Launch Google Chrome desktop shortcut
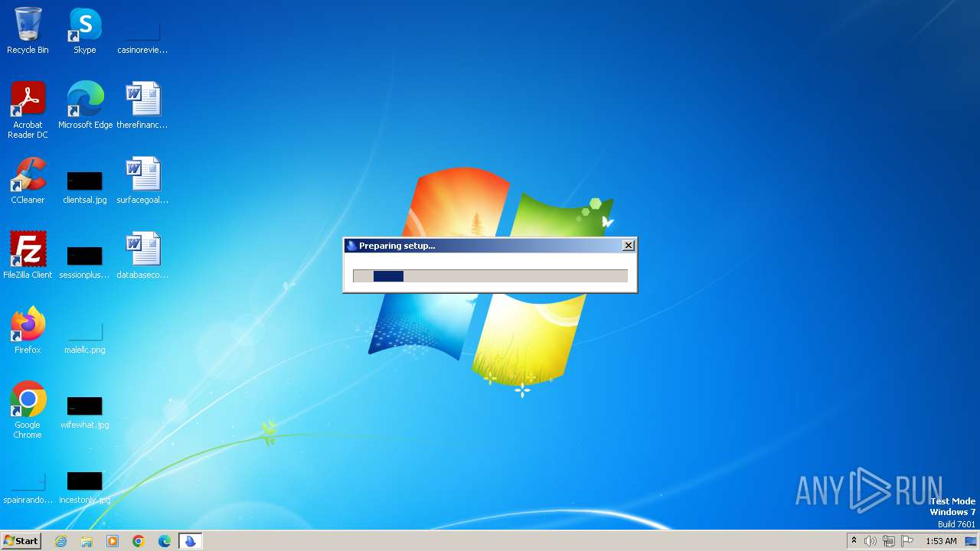The image size is (980, 551). [28, 410]
